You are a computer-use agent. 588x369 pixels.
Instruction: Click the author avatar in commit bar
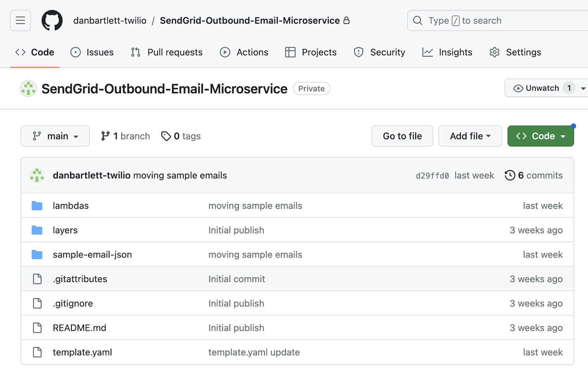[37, 175]
